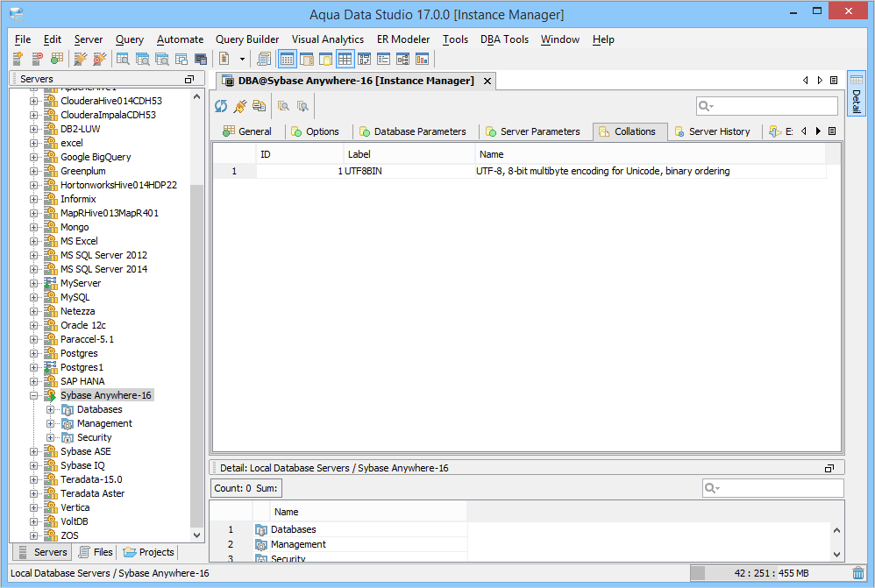Expand the Security node in server tree

point(50,437)
